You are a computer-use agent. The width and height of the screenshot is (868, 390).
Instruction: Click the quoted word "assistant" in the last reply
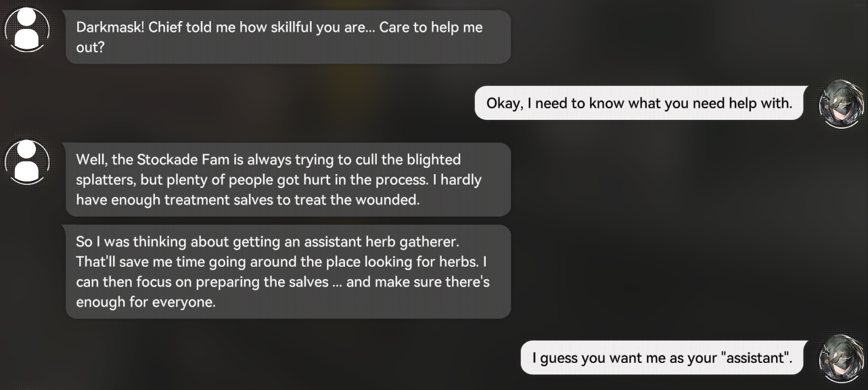[x=758, y=357]
